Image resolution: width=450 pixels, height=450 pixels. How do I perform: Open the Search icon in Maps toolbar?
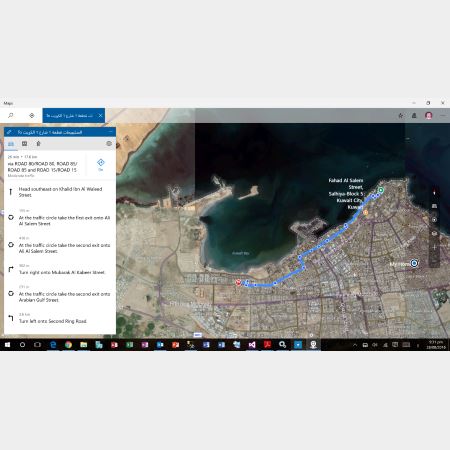11,115
